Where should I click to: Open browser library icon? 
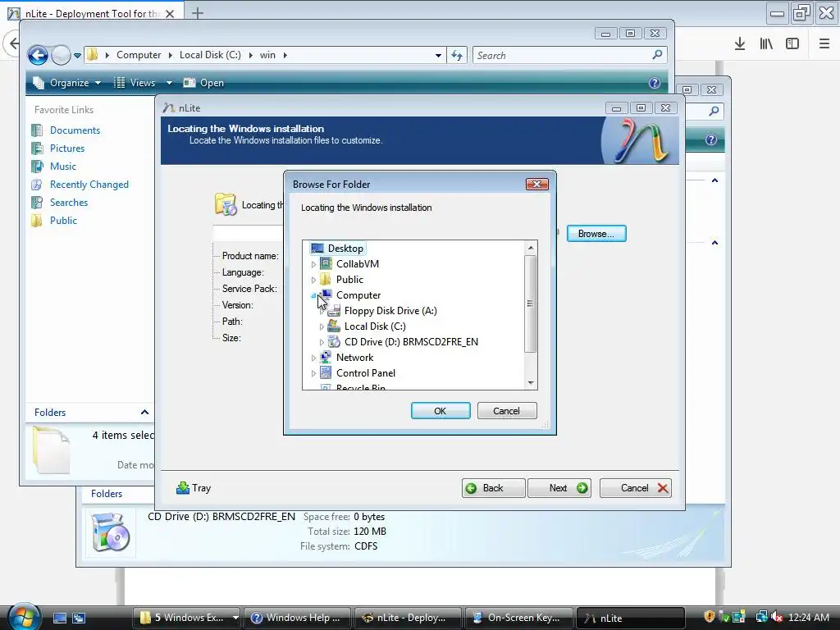pyautogui.click(x=766, y=44)
